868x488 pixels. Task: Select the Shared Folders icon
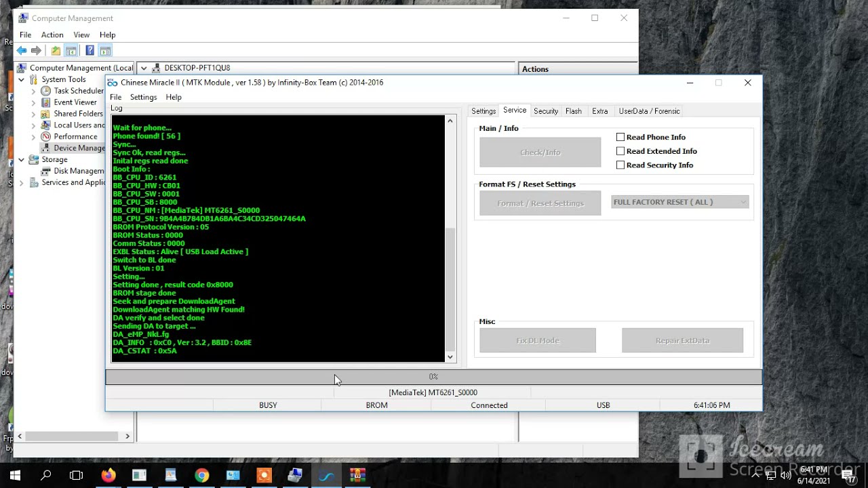point(45,114)
